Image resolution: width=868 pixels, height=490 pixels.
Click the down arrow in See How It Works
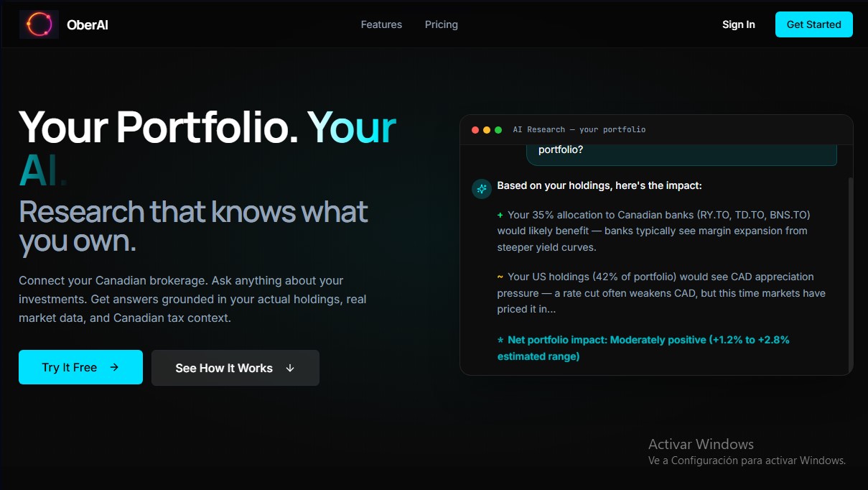pyautogui.click(x=290, y=368)
